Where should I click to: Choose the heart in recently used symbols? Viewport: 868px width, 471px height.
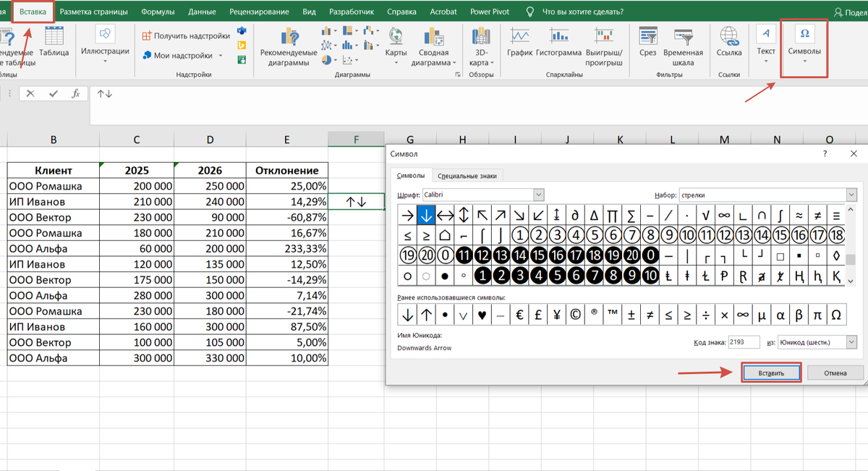(482, 315)
